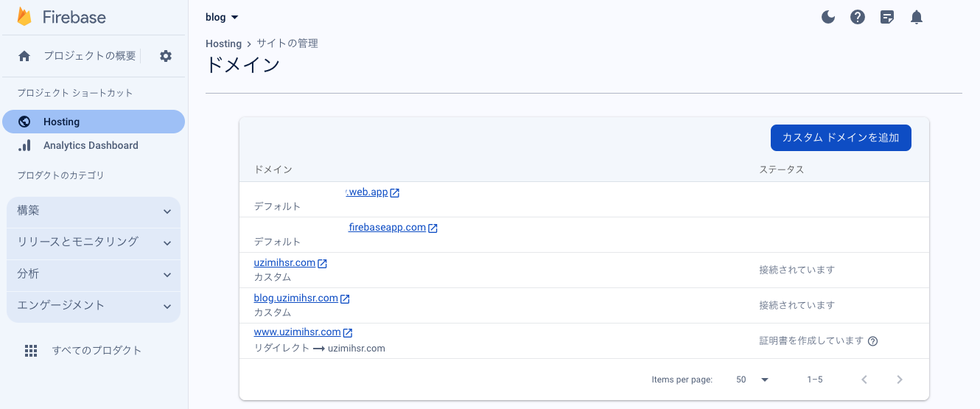Click 接続されています status for uzimihsr.com
The width and height of the screenshot is (980, 409).
point(797,270)
